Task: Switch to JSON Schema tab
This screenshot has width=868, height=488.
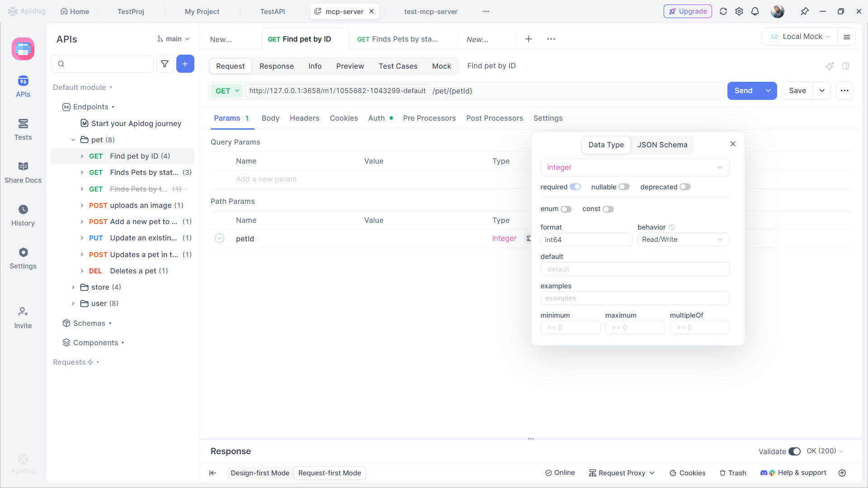Action: [x=662, y=145]
